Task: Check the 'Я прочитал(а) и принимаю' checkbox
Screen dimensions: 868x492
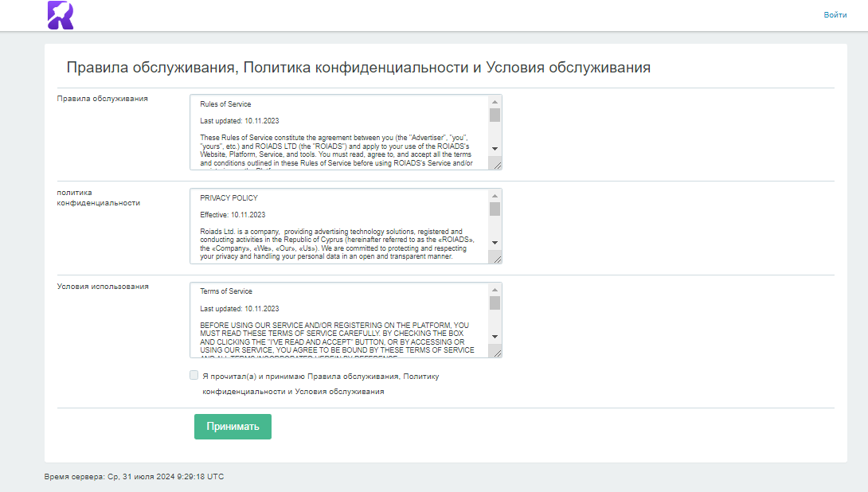Action: (x=194, y=375)
